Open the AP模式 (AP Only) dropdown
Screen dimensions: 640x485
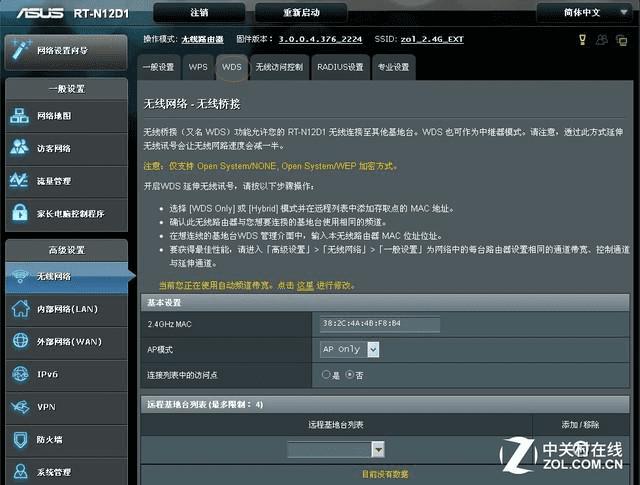coord(349,349)
